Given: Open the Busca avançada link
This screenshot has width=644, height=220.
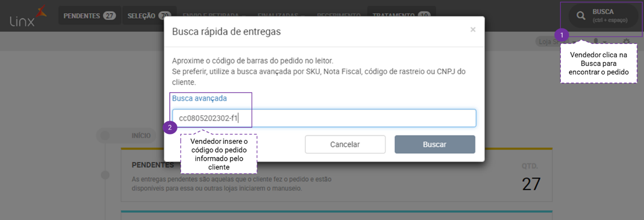Looking at the screenshot, I should pos(199,98).
